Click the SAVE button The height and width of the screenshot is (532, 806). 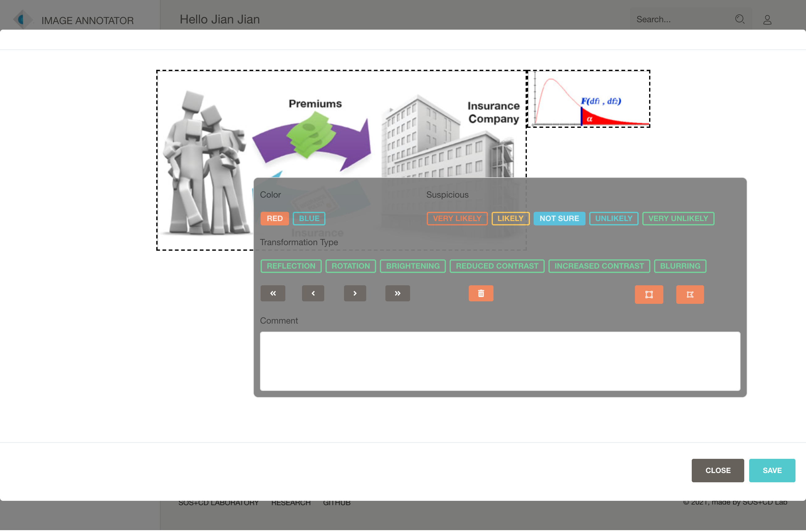(772, 470)
